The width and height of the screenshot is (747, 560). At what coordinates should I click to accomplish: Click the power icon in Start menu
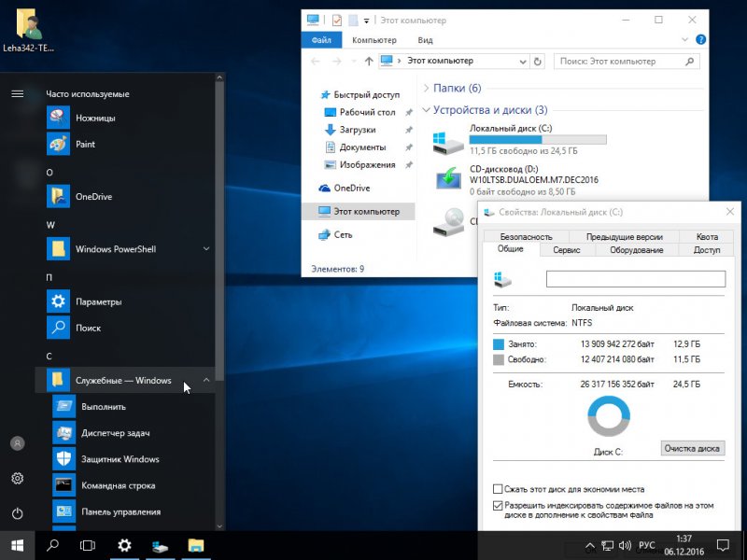17,513
